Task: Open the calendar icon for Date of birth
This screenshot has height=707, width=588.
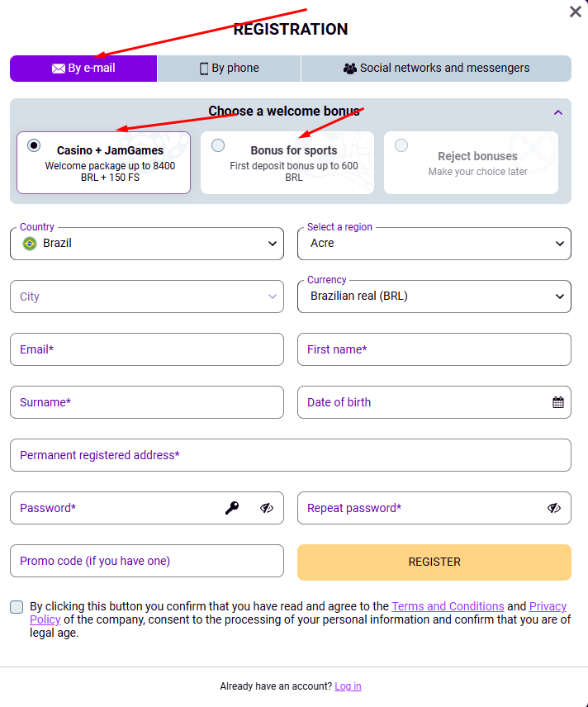Action: (x=557, y=402)
